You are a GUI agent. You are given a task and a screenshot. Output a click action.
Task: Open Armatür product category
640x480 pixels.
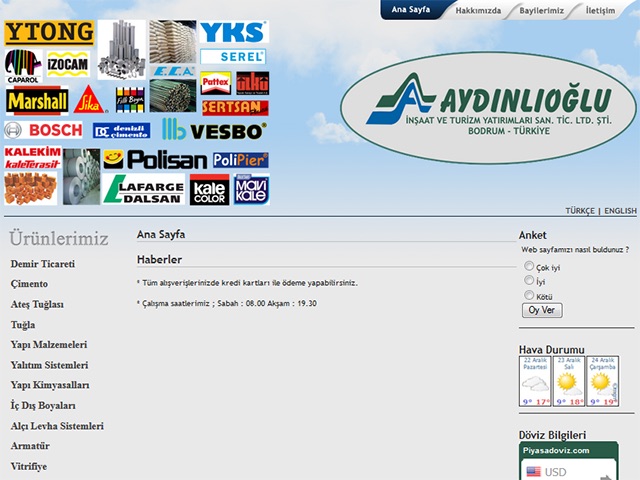(30, 446)
